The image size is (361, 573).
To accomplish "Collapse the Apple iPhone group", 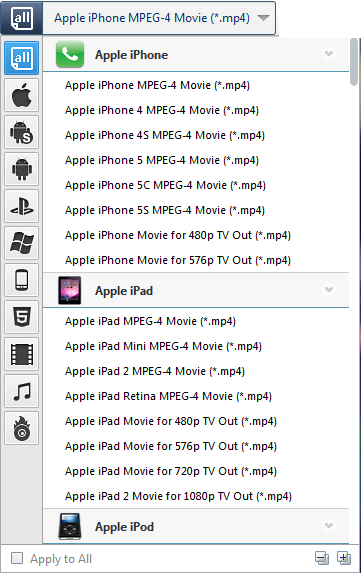I will [329, 53].
